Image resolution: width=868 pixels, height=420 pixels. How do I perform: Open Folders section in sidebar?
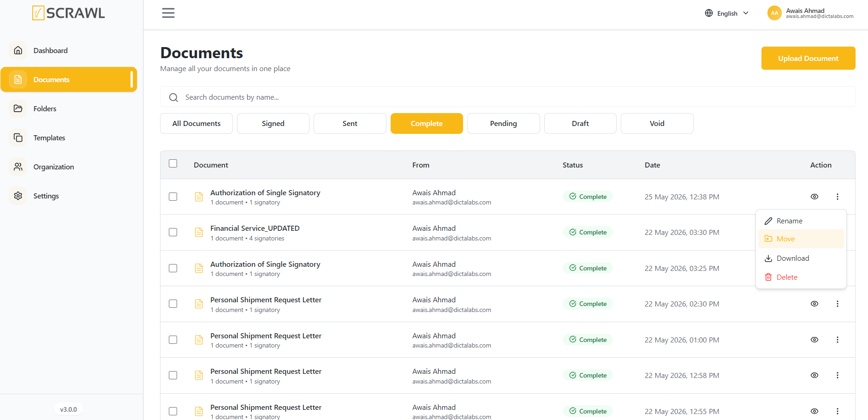[x=69, y=108]
